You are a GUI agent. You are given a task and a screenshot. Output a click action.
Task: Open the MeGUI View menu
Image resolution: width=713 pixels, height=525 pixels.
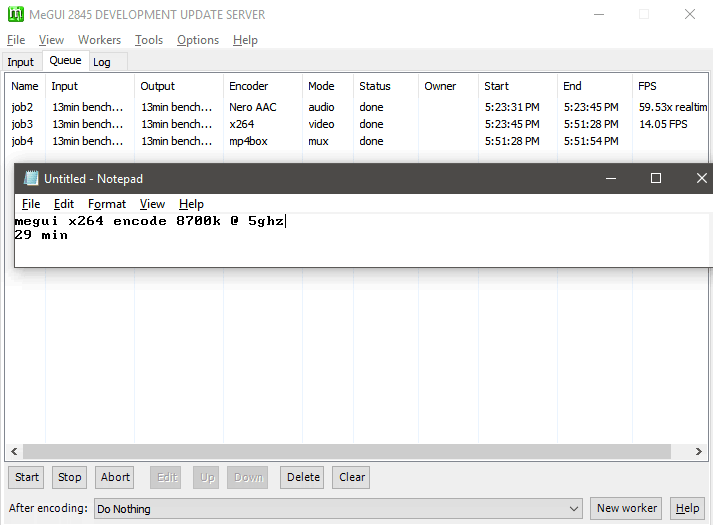pyautogui.click(x=51, y=40)
